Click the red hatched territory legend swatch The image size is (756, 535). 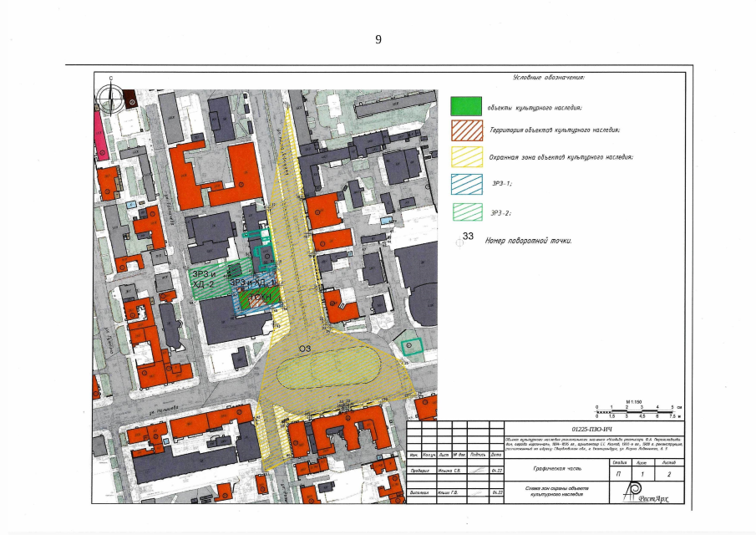coord(466,130)
